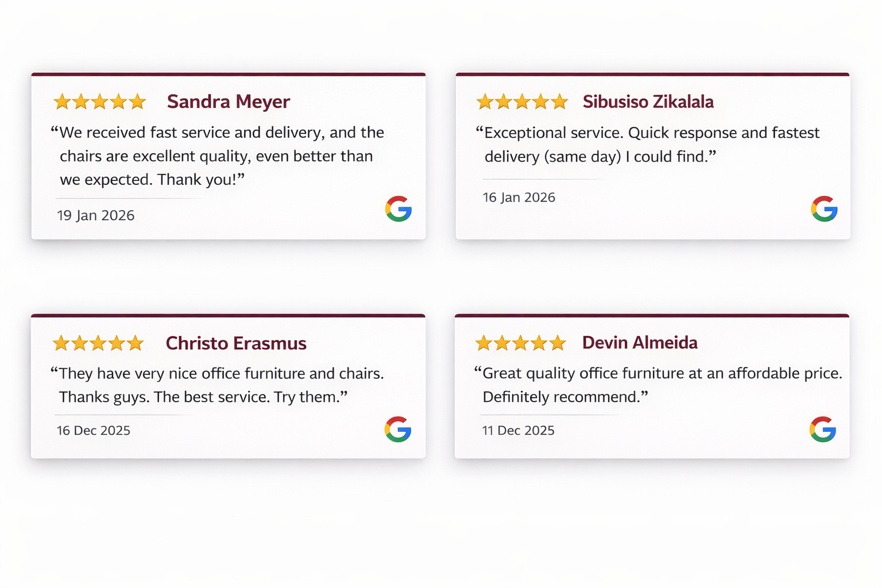
Task: Click five-star rating on Sandra Meyer's review
Action: point(100,102)
